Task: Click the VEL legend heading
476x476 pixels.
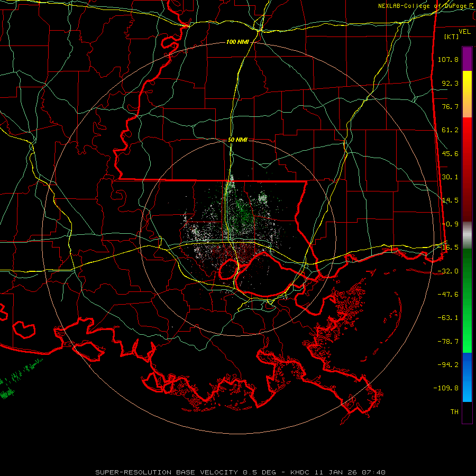Action: (464, 32)
